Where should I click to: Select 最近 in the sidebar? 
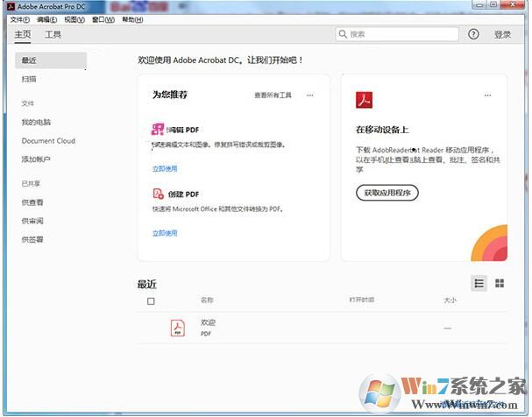[51, 60]
